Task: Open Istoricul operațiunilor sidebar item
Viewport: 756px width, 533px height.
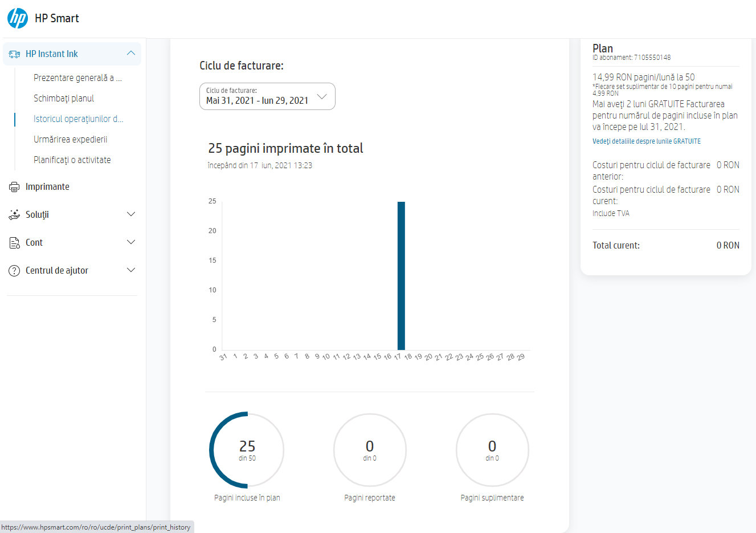Action: point(78,119)
